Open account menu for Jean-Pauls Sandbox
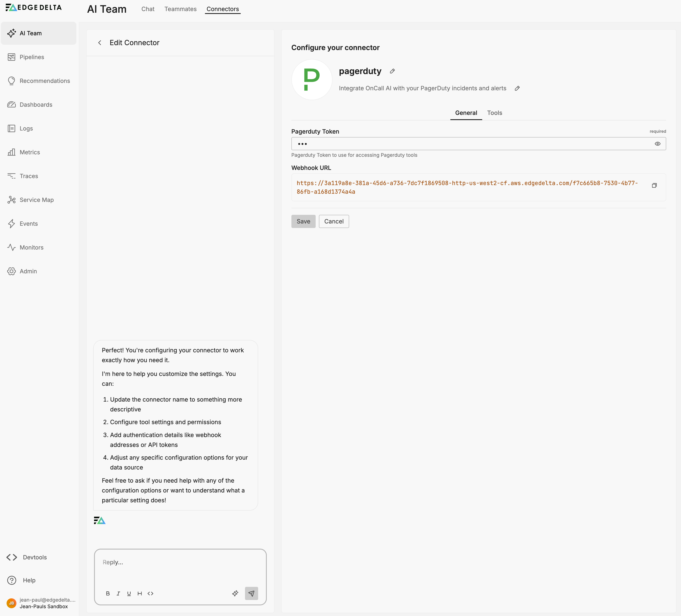 [x=40, y=603]
